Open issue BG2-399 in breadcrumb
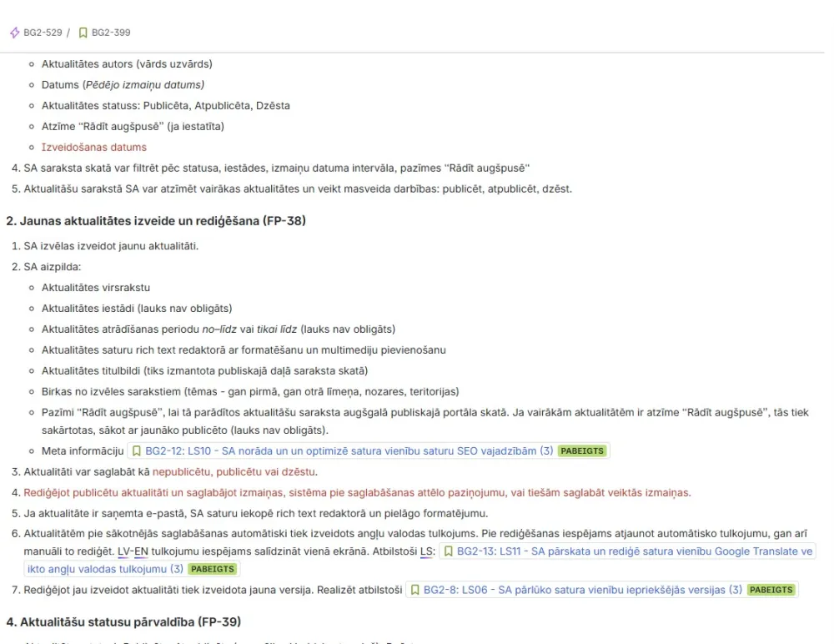This screenshot has width=834, height=644. [110, 33]
